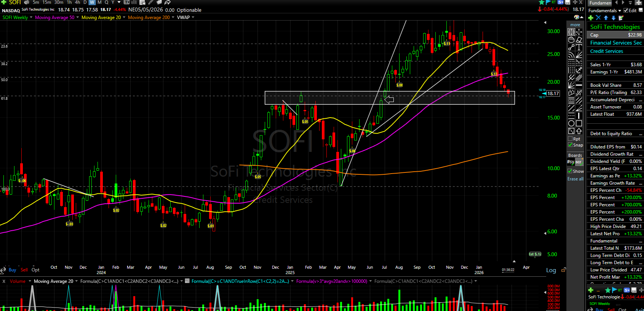644x311 pixels.
Task: Switch to the 15m timeframe
Action: [47, 2]
